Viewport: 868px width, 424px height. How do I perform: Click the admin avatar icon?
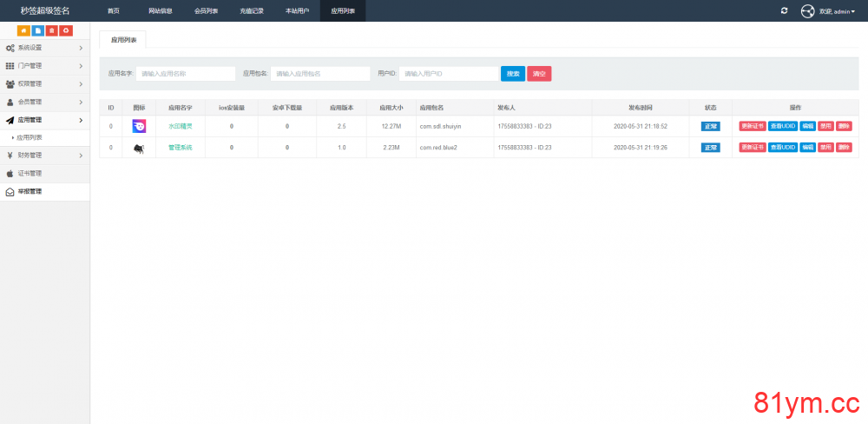(807, 11)
